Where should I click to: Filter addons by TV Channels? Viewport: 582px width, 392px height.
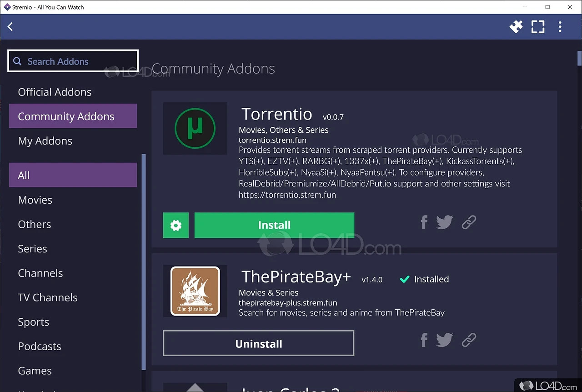coord(73,297)
